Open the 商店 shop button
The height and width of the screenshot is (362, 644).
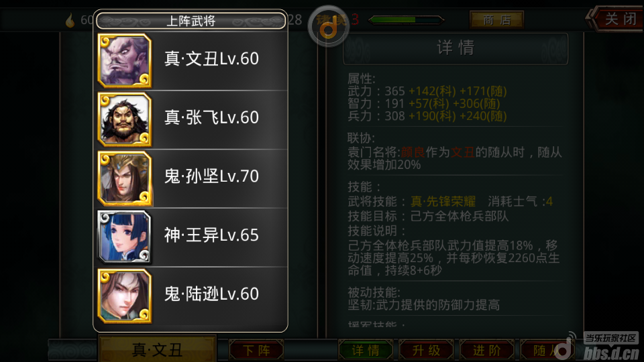coord(496,19)
